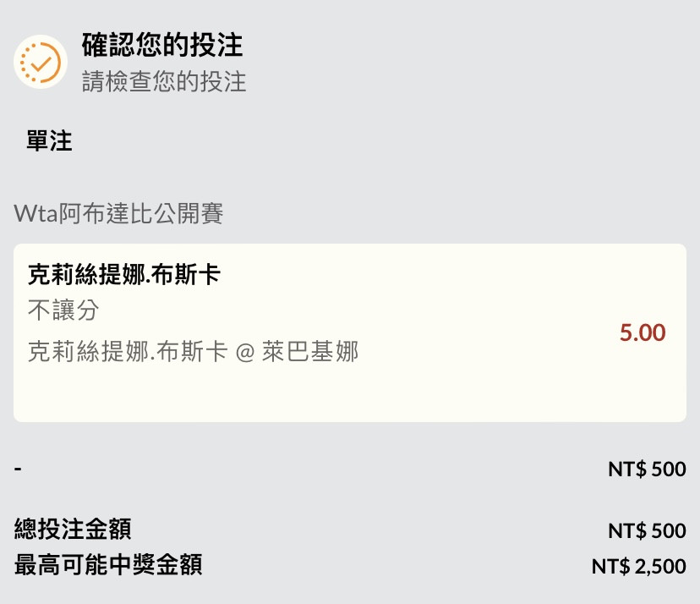700x604 pixels.
Task: Click the total stake NT$ 500 value
Action: (647, 530)
